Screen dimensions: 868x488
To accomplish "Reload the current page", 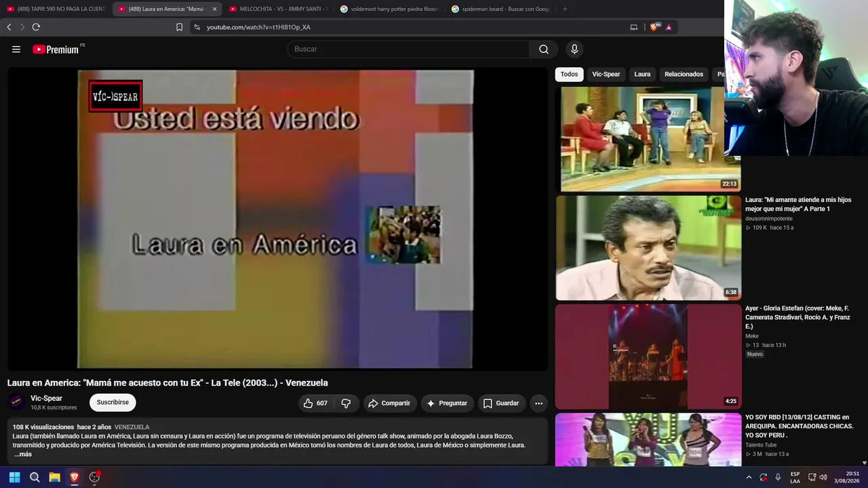I will tap(36, 27).
